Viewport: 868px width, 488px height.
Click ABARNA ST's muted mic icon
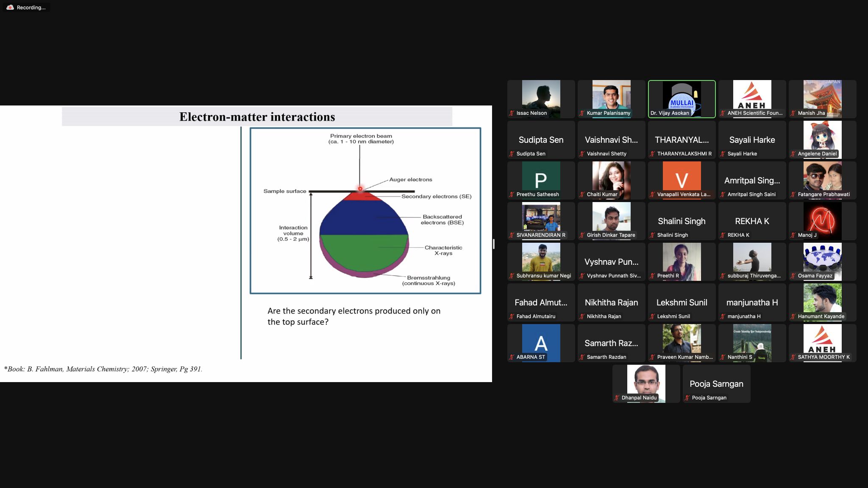(x=512, y=357)
